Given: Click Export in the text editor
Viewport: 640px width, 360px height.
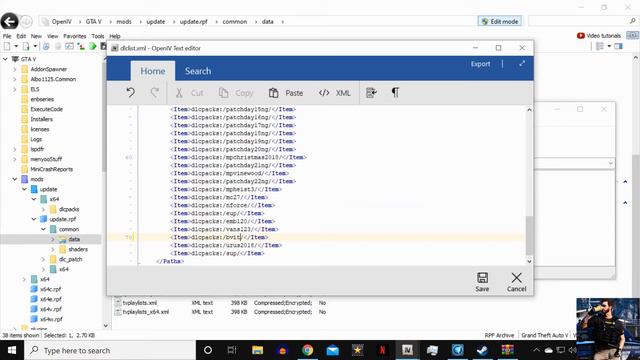Looking at the screenshot, I should pyautogui.click(x=480, y=64).
